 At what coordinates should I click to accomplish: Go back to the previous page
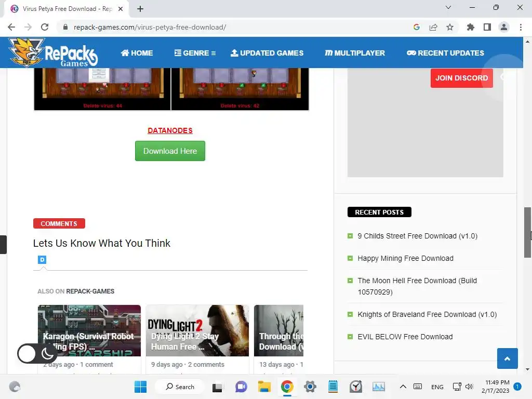point(11,27)
